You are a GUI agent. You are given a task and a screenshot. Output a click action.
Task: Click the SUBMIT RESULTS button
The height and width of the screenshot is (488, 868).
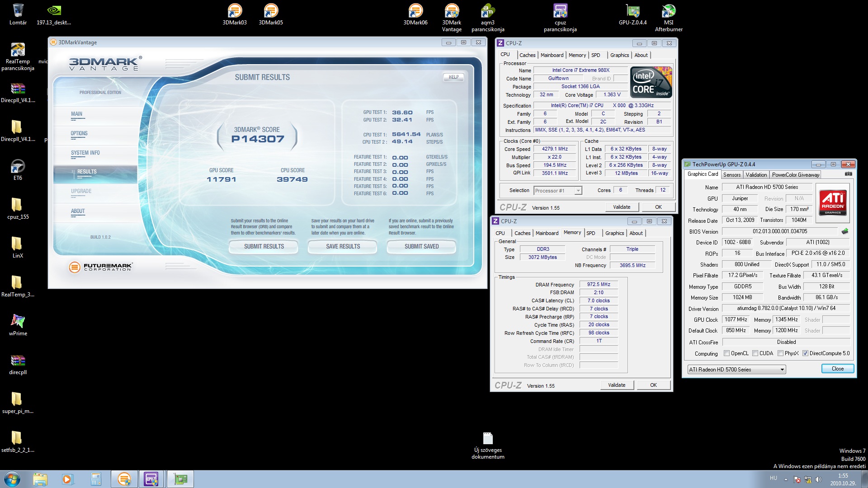(x=264, y=246)
